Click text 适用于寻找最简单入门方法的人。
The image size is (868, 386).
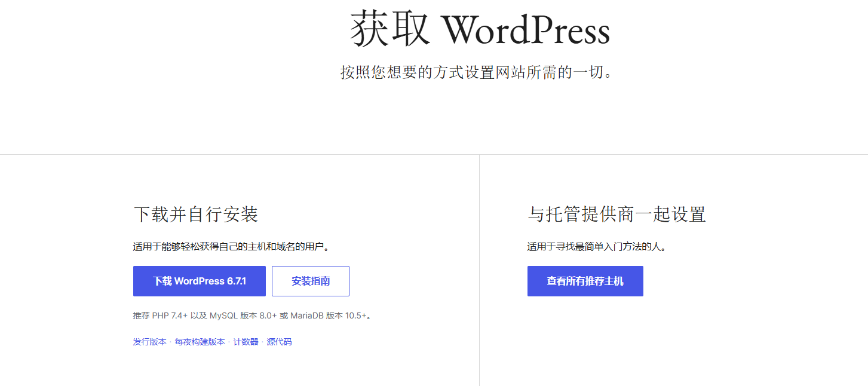pos(597,246)
